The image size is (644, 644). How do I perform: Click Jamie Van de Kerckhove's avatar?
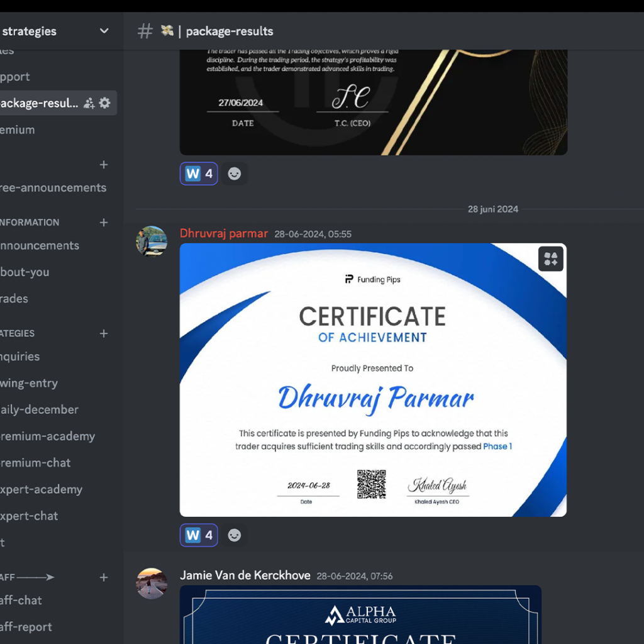coord(152,584)
